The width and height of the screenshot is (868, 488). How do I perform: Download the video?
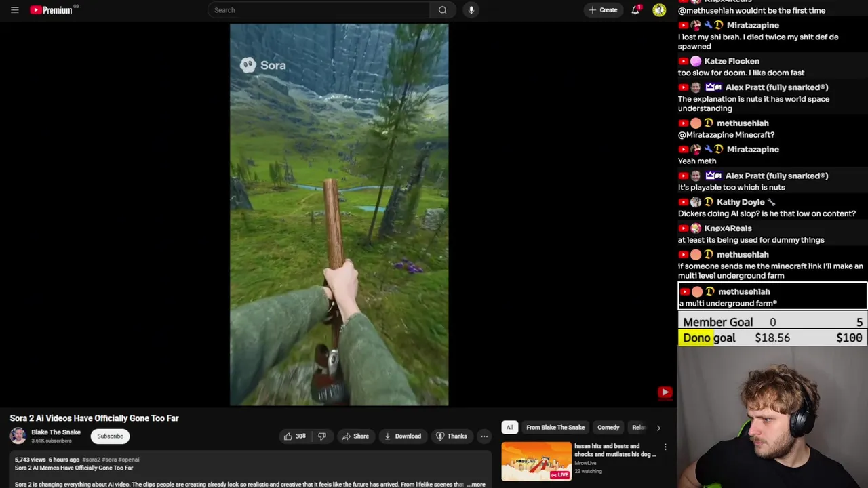403,436
